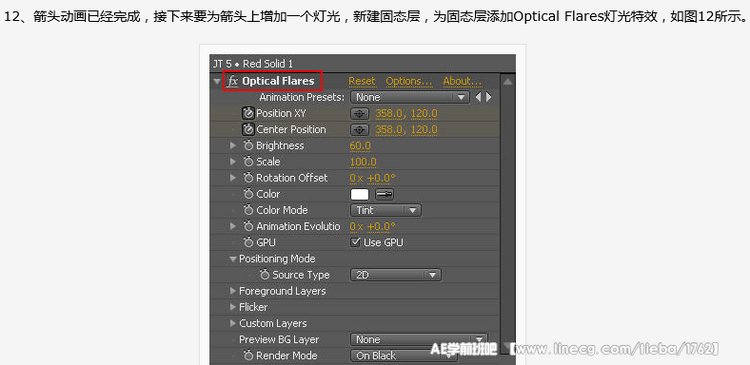
Task: Click the Animation Evolution value 0x +0.0°
Action: point(373,226)
